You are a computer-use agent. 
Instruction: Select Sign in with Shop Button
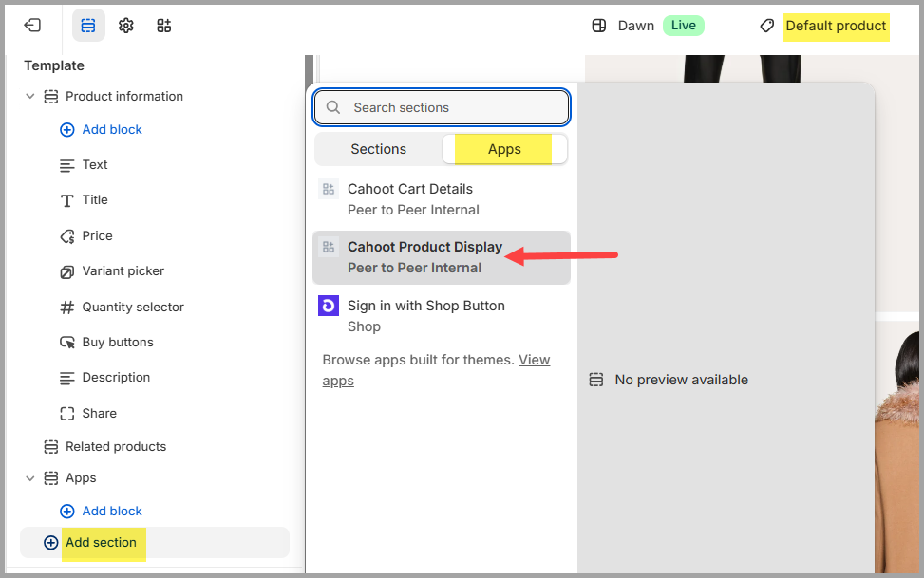pos(442,316)
